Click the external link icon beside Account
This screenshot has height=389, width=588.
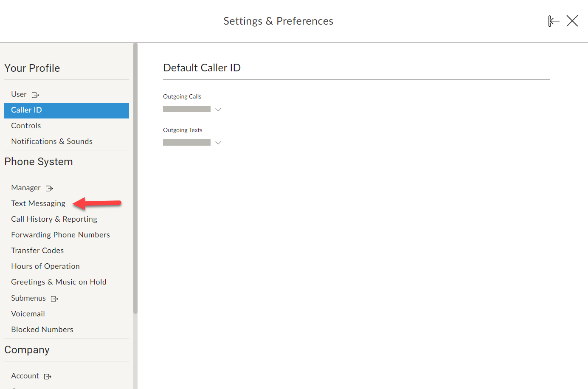coord(48,376)
